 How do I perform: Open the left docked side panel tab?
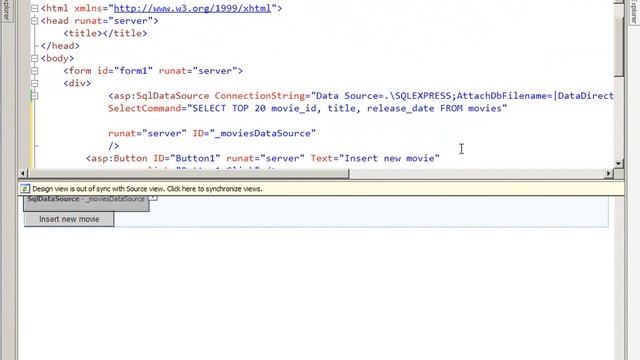pos(7,12)
